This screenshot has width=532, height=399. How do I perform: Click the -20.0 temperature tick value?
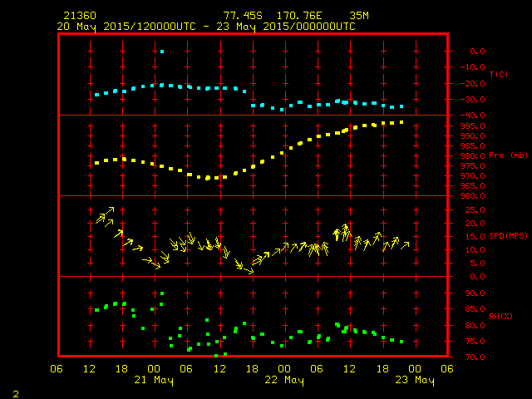pos(473,84)
